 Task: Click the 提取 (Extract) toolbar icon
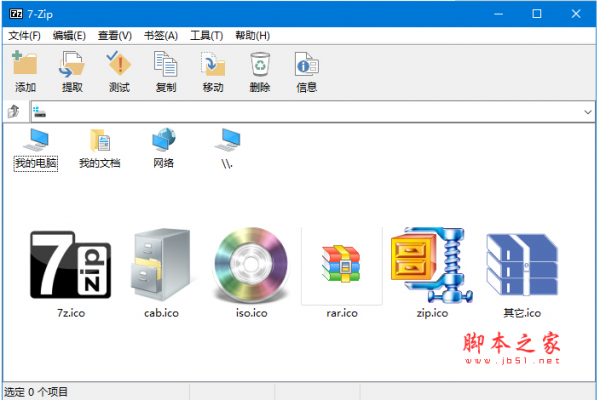click(72, 64)
